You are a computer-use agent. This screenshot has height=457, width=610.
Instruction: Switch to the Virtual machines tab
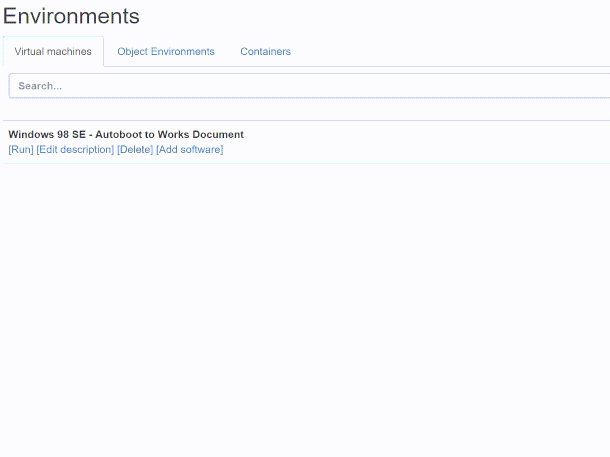(53, 51)
